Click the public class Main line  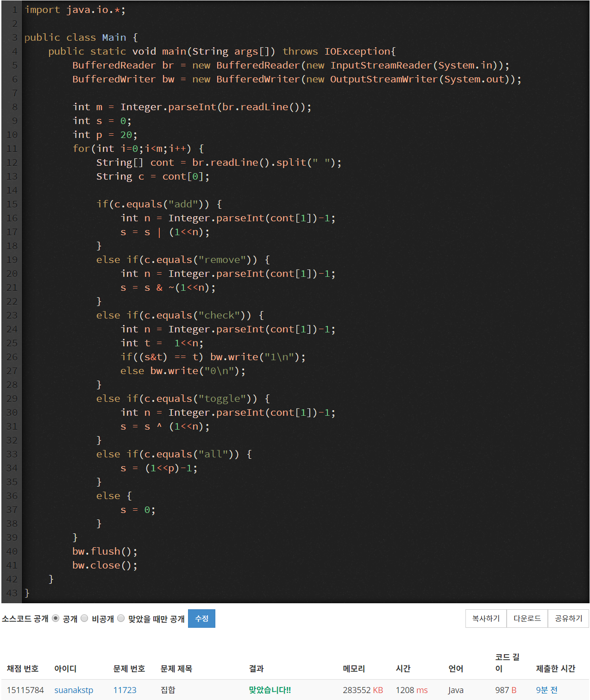pos(81,37)
